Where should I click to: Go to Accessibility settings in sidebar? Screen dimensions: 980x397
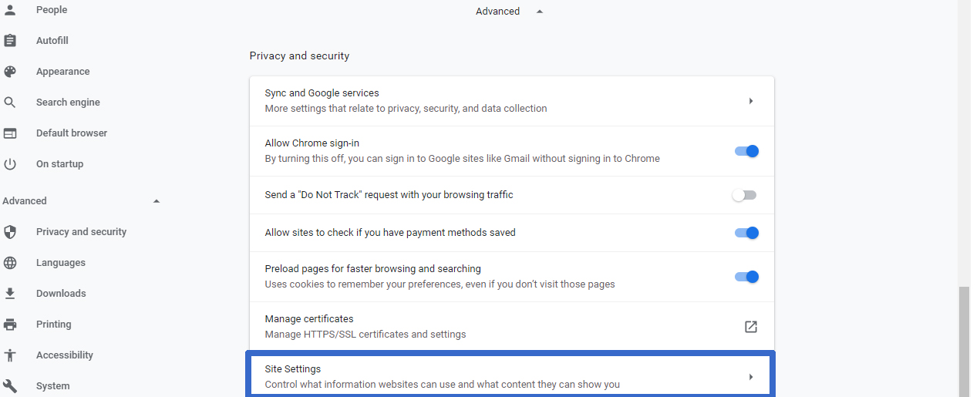coord(65,355)
